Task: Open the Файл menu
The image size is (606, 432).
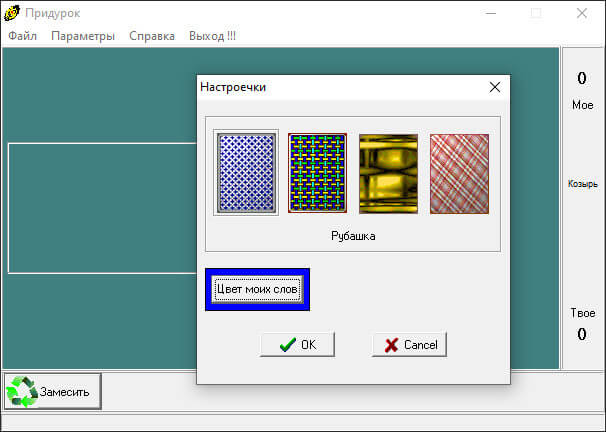Action: pyautogui.click(x=22, y=36)
